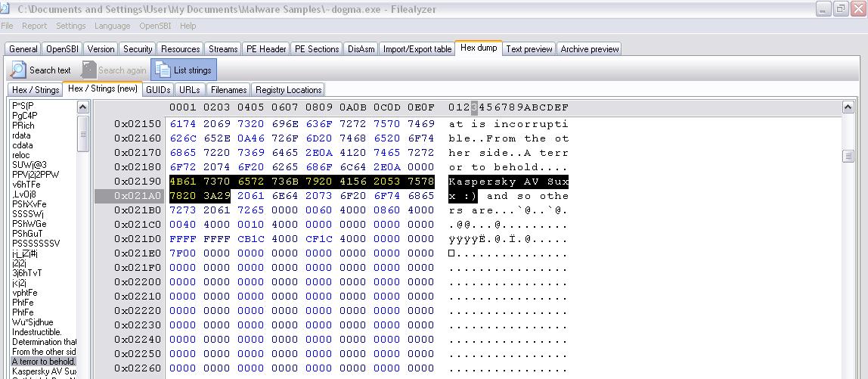Open the URLs sub-tab
The width and height of the screenshot is (868, 379).
(190, 90)
